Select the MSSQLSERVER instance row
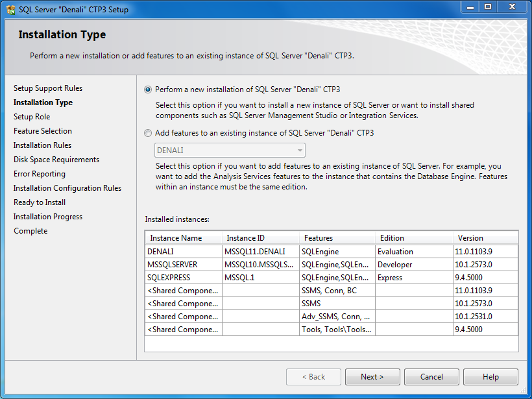This screenshot has width=532, height=399. [332, 265]
